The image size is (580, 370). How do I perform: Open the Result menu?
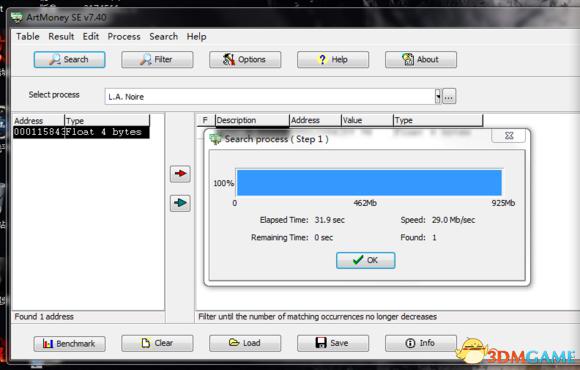tap(61, 36)
